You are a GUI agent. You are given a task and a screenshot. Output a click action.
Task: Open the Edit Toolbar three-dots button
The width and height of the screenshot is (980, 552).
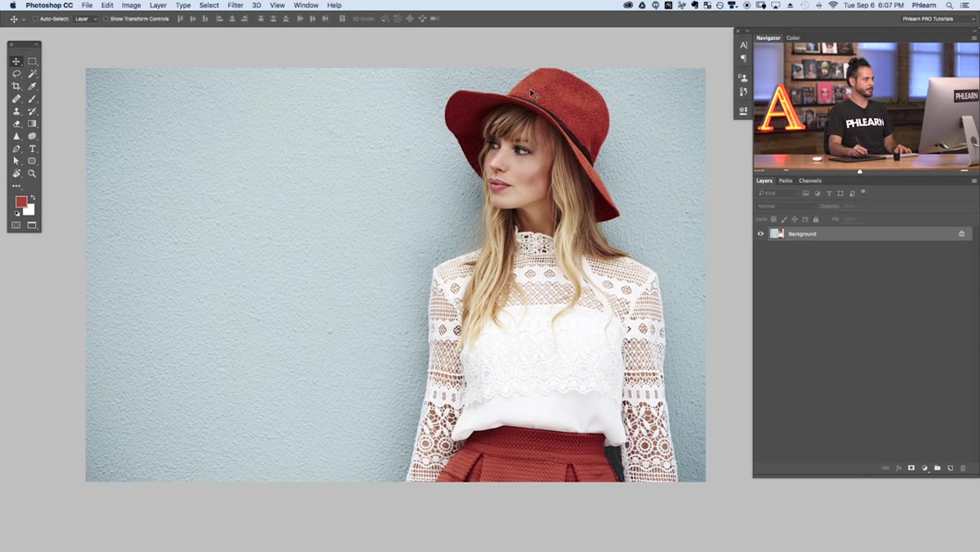pyautogui.click(x=16, y=186)
